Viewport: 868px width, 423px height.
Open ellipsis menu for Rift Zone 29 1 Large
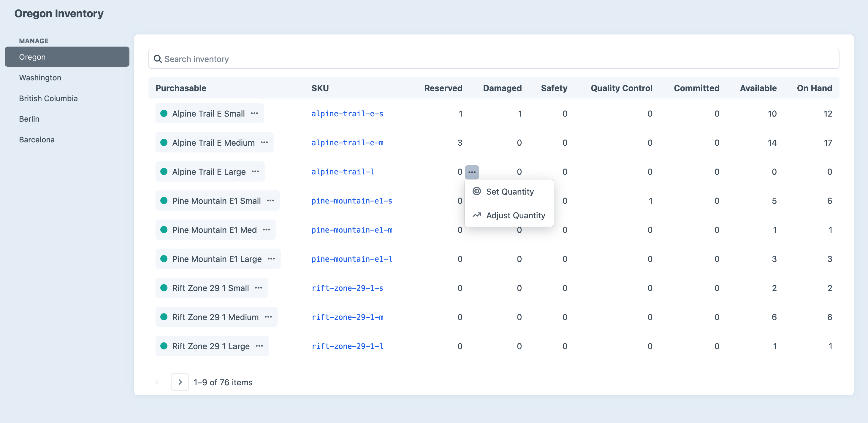259,346
